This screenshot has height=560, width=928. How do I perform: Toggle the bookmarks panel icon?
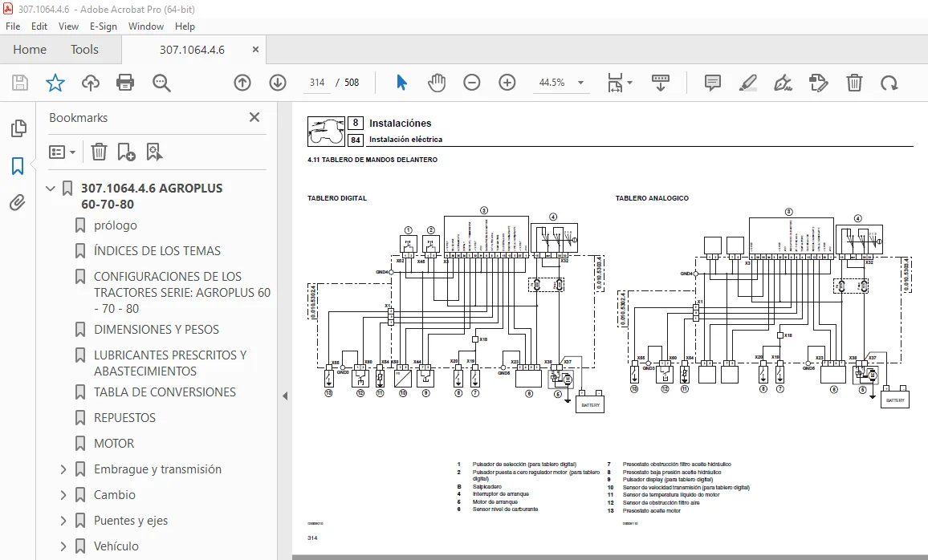coord(18,166)
